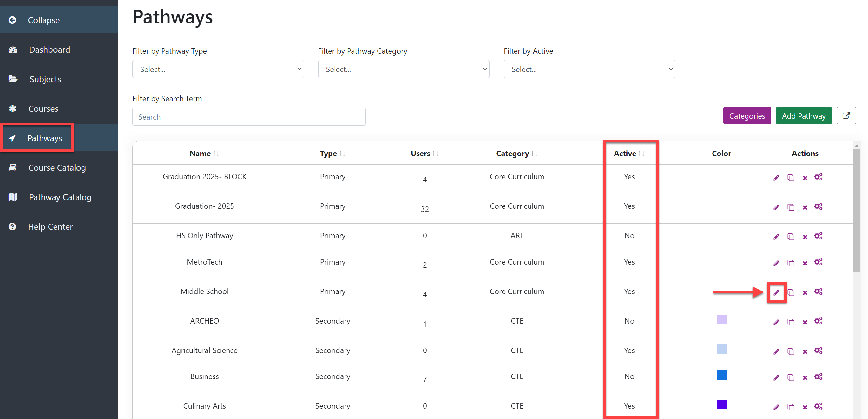Click the Categories button
868x419 pixels.
(747, 116)
